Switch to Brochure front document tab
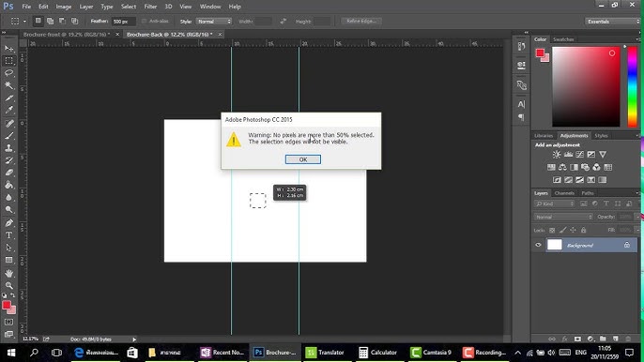The image size is (644, 362). point(67,35)
